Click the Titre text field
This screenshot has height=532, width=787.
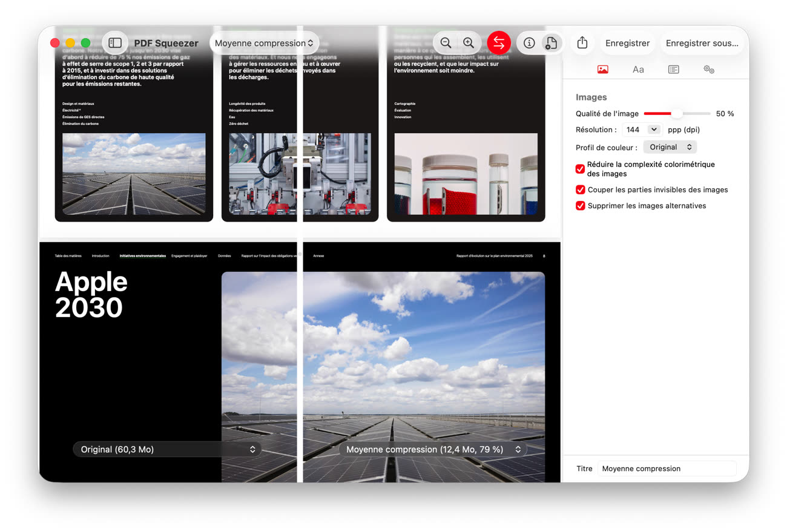(x=667, y=468)
